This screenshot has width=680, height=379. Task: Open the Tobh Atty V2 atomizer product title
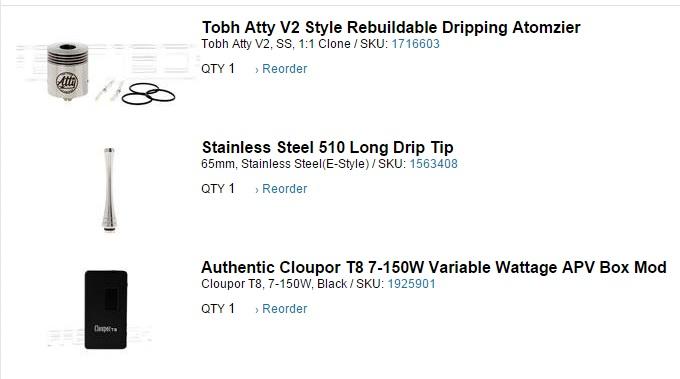click(391, 27)
